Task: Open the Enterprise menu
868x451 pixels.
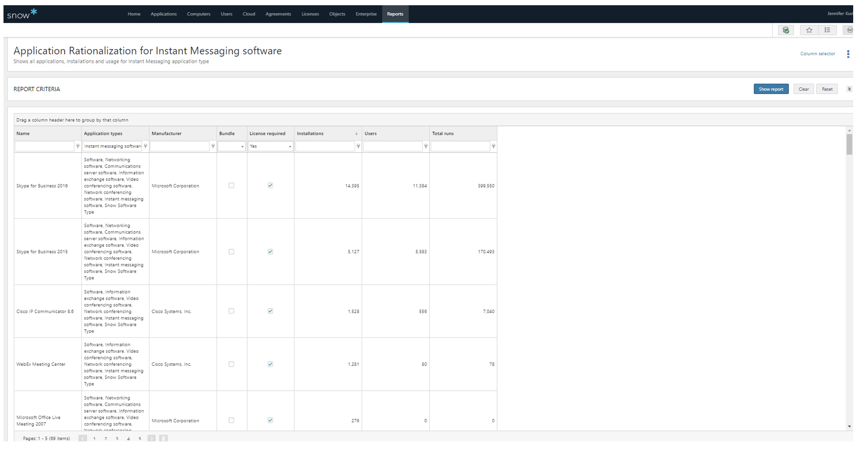Action: pyautogui.click(x=366, y=14)
